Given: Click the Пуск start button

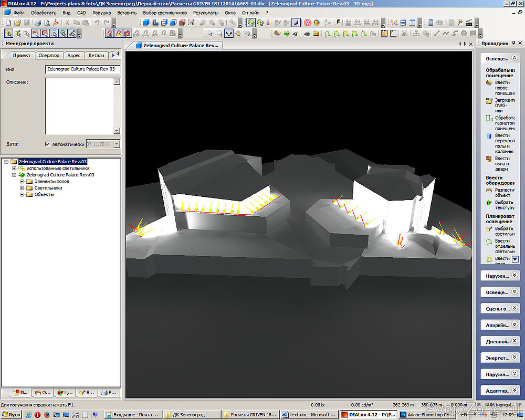Looking at the screenshot, I should 12,415.
